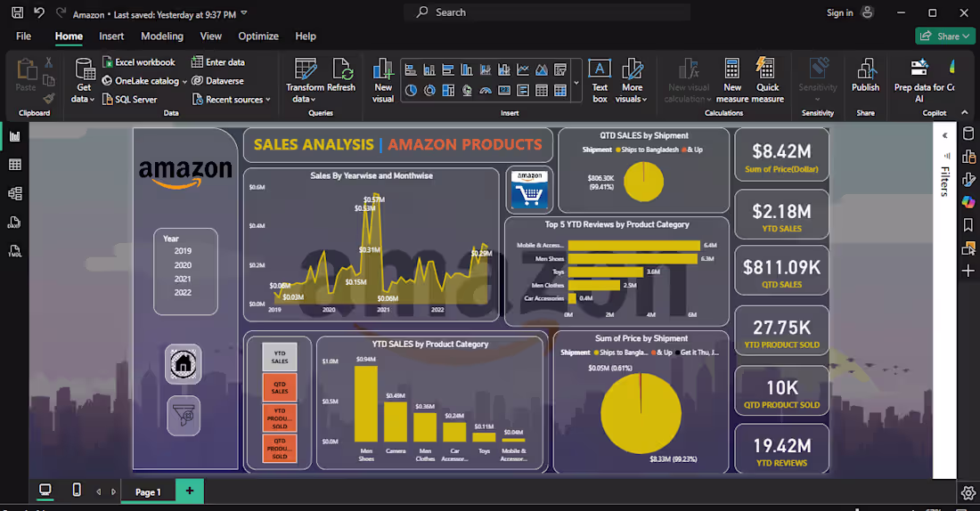Click in the Search box

547,12
